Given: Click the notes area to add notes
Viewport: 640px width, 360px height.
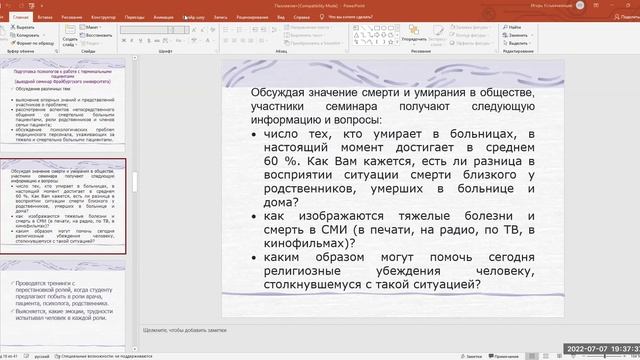Looking at the screenshot, I should 388,330.
